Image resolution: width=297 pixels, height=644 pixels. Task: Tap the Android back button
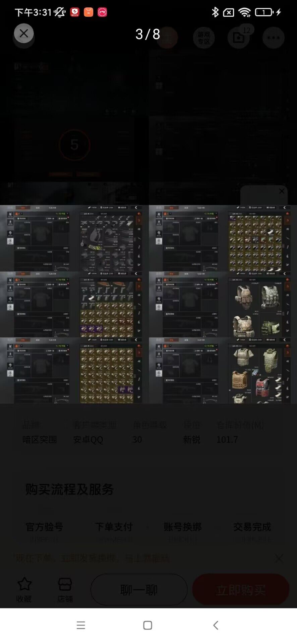(x=216, y=625)
